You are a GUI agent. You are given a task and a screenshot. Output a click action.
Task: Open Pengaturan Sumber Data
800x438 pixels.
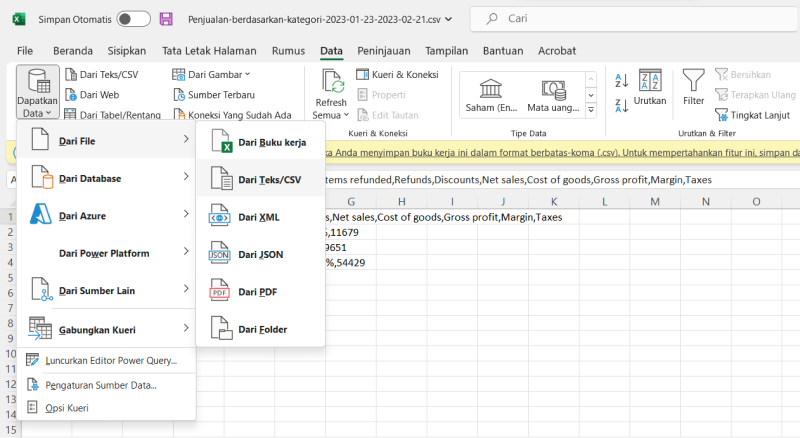click(106, 385)
